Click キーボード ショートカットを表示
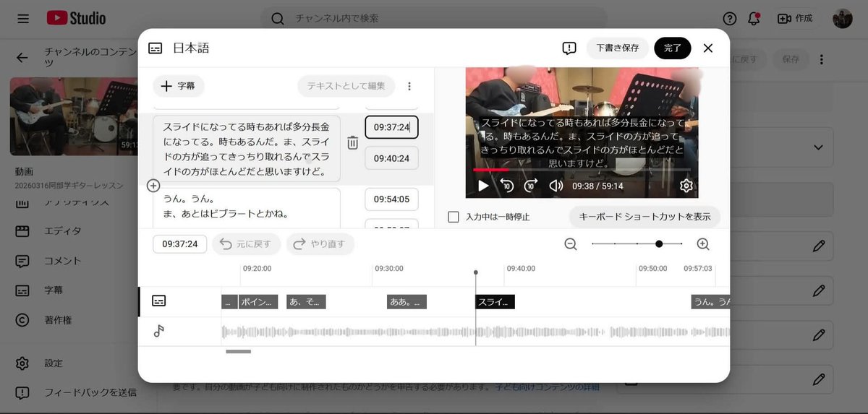 point(644,216)
